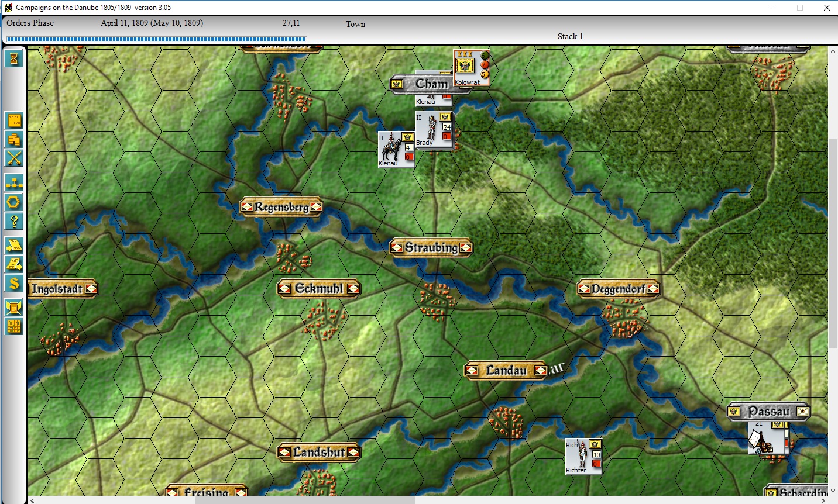
Task: Click the application icon in title bar
Action: point(8,8)
